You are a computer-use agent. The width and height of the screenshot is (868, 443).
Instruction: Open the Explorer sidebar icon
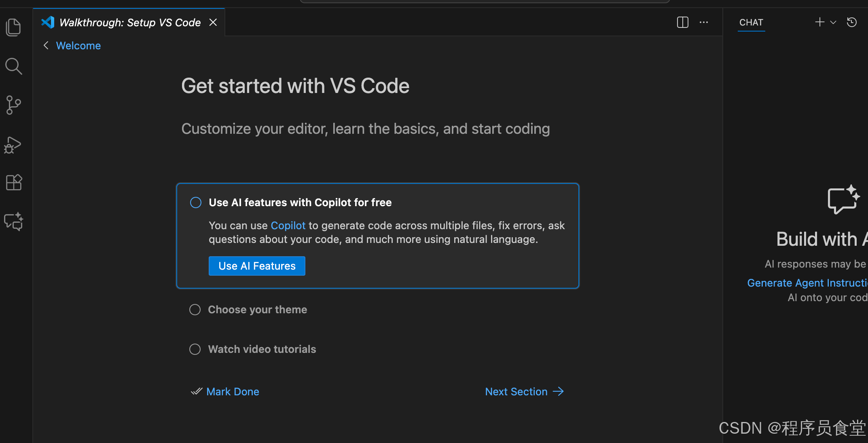point(13,27)
